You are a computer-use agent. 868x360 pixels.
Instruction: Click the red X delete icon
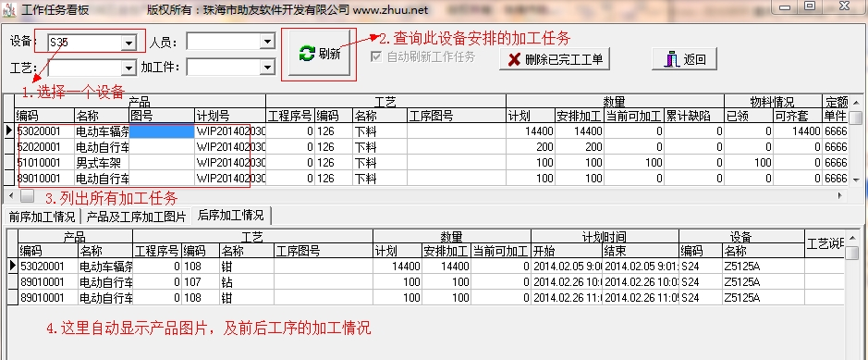(514, 59)
